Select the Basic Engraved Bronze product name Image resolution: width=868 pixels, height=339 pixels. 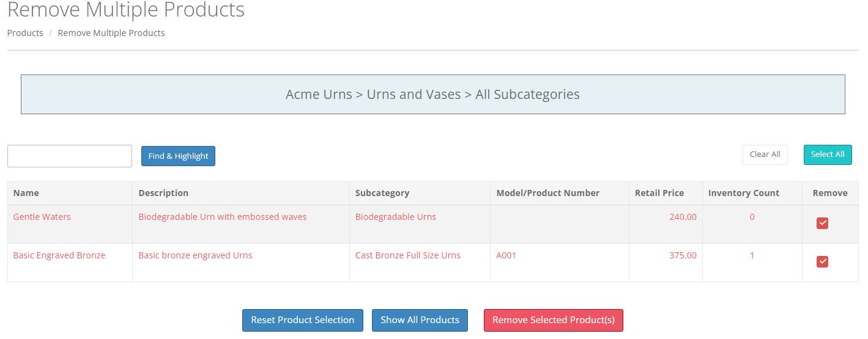59,255
